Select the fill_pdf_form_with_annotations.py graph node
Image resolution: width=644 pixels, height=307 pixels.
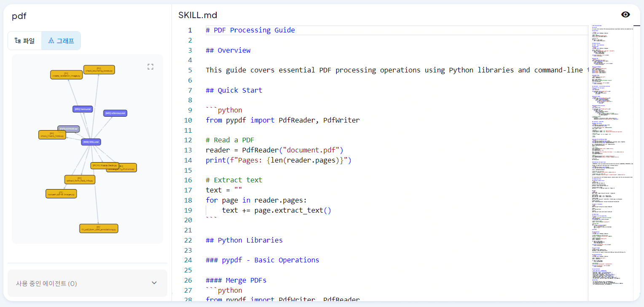pos(99,228)
